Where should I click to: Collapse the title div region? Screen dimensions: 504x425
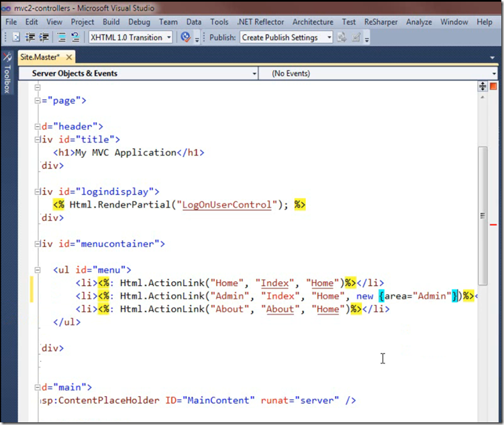[38, 140]
